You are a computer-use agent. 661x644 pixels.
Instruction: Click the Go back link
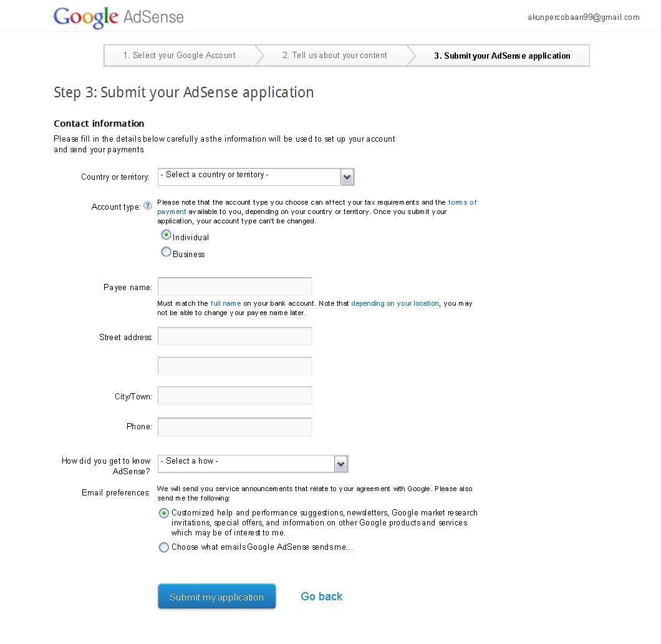[322, 597]
